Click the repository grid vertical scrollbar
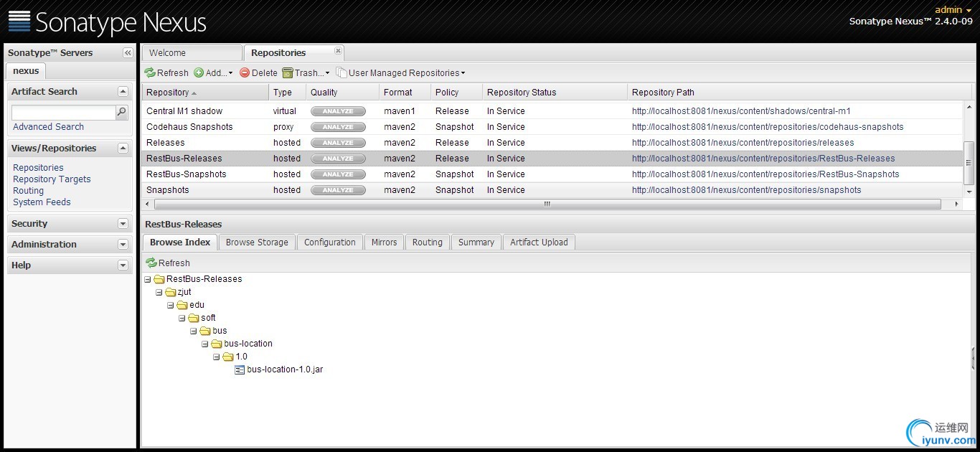This screenshot has width=980, height=452. pyautogui.click(x=969, y=162)
